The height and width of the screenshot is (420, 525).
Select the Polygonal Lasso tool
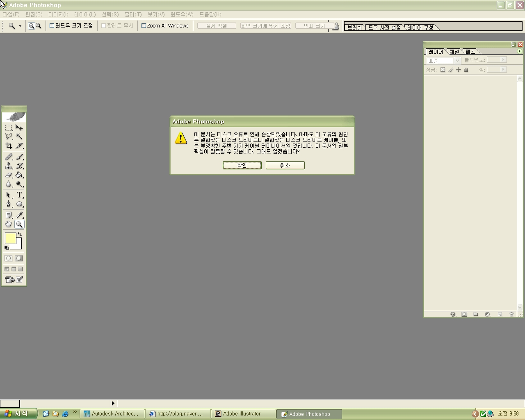click(9, 137)
